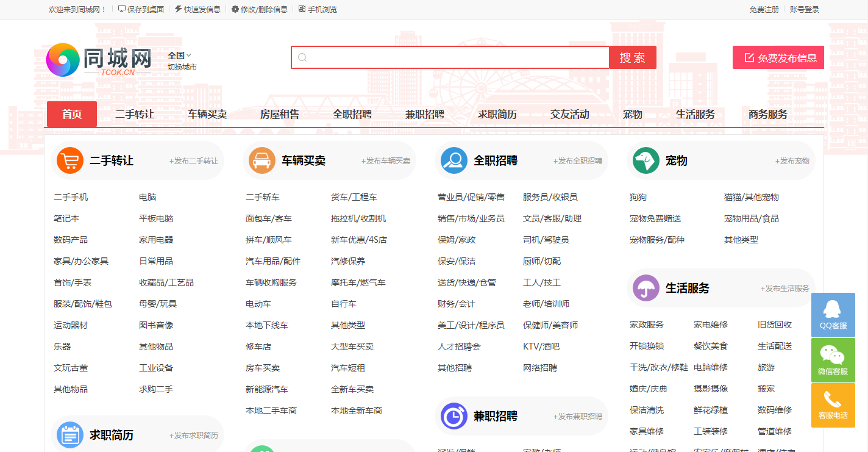Viewport: 868px width, 452px height.
Task: Open 司机/驾驶员 category
Action: click(x=546, y=240)
